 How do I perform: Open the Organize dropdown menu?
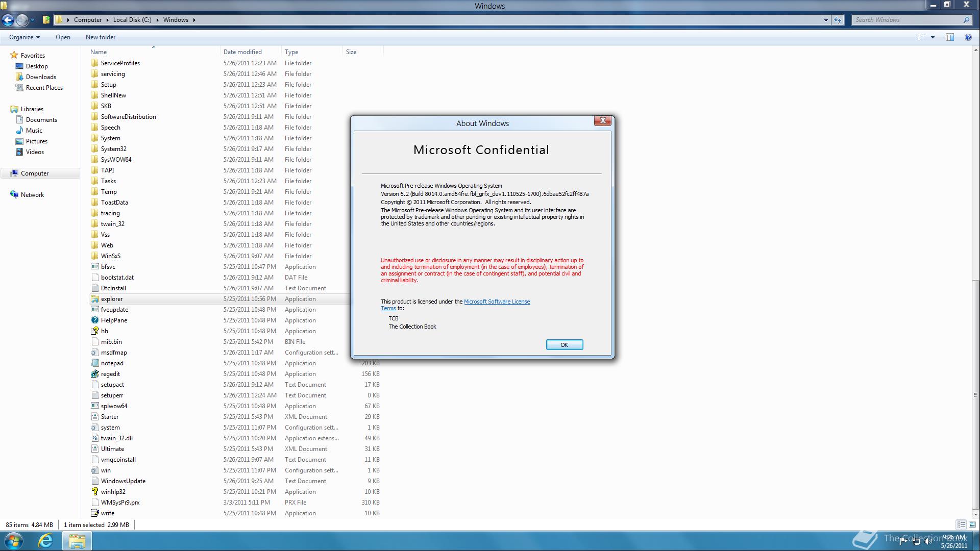(24, 37)
